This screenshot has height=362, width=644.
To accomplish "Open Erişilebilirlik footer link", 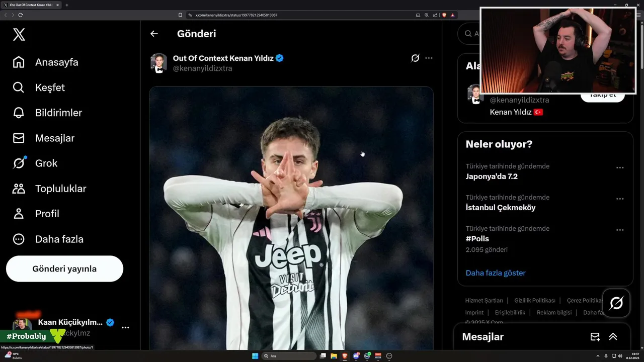I will point(510,313).
